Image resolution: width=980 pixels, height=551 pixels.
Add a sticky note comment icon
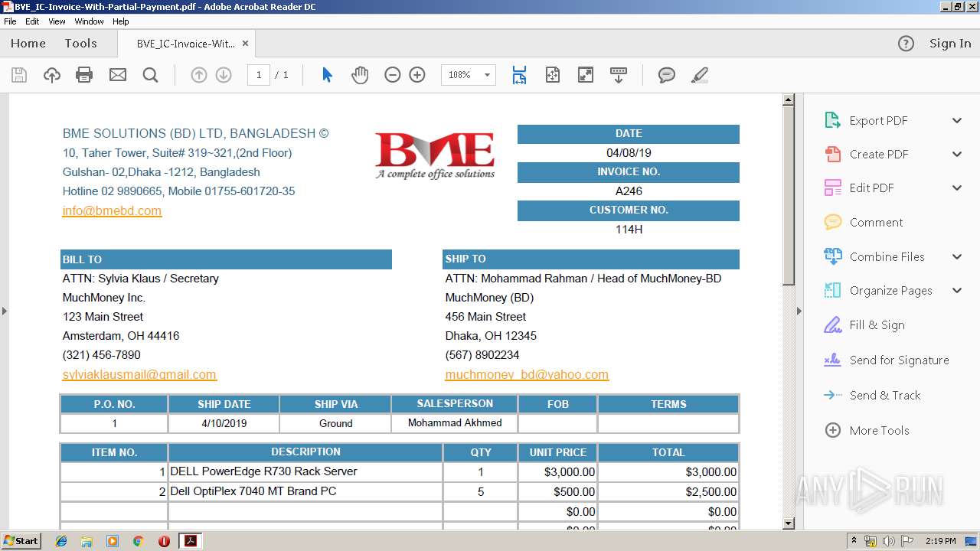pos(667,75)
